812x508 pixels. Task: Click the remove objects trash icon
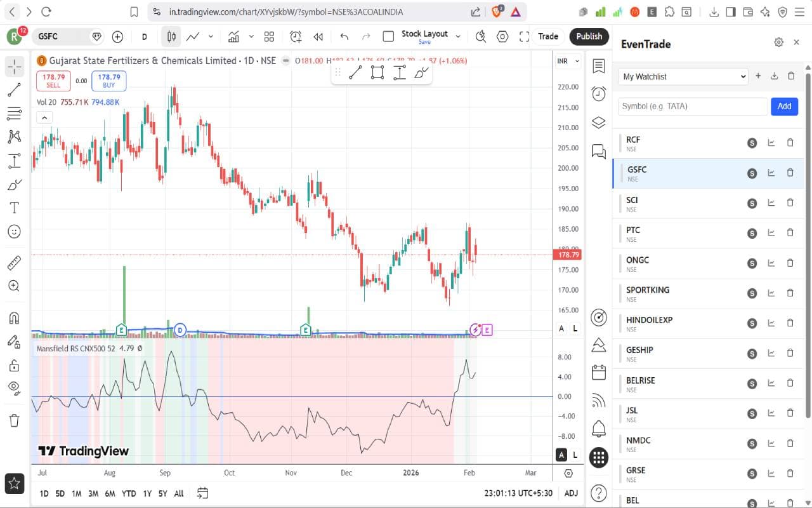pyautogui.click(x=14, y=420)
